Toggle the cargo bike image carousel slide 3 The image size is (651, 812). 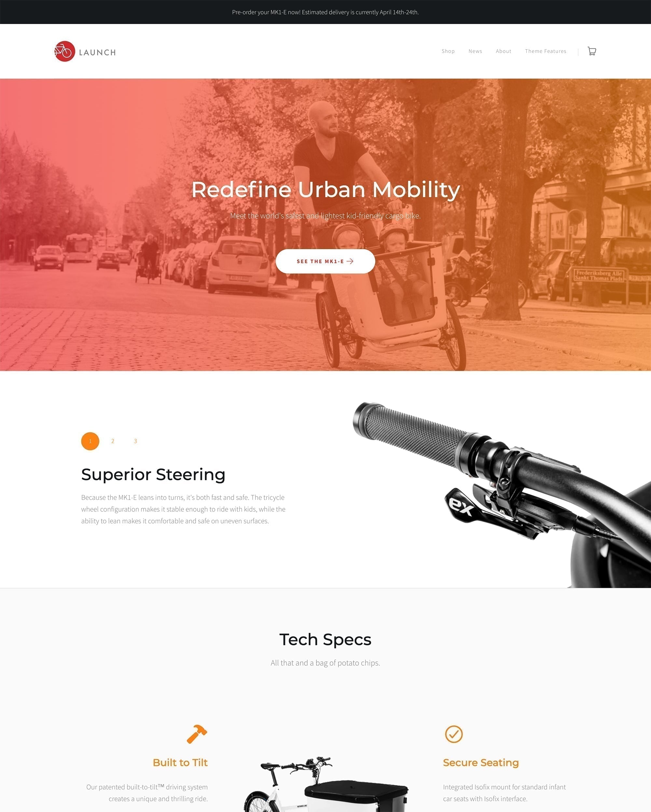pos(135,441)
